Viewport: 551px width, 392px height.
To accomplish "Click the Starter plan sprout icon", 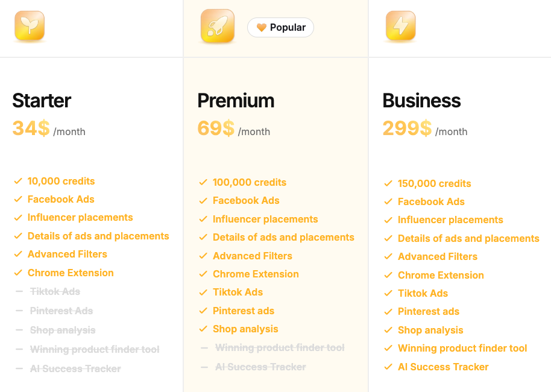I will pos(29,27).
